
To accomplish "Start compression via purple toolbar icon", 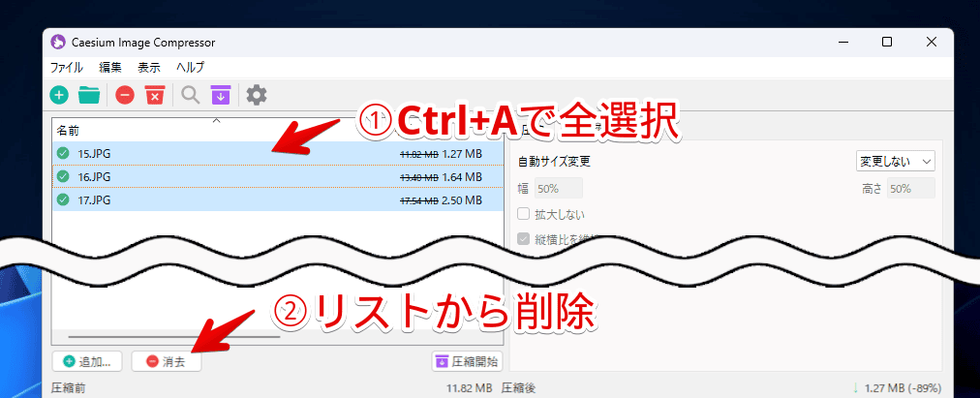I will click(220, 96).
